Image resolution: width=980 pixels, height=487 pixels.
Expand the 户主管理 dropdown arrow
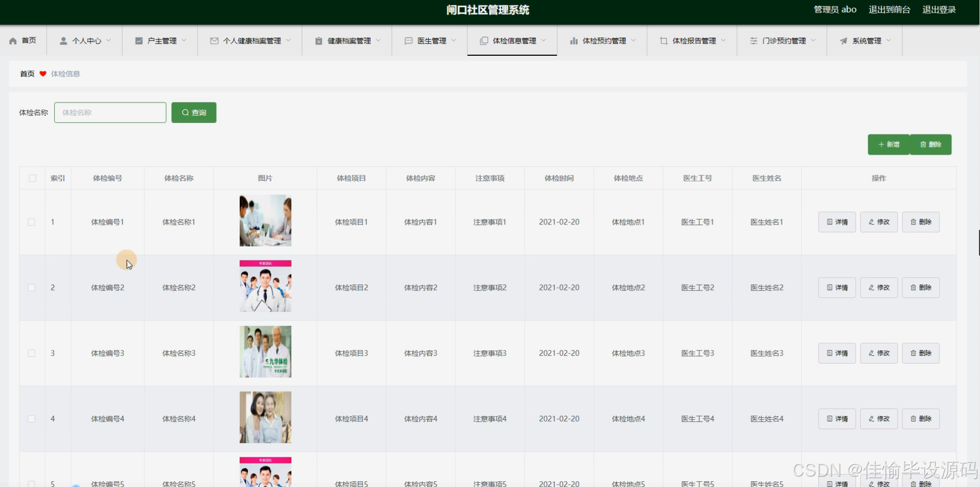pyautogui.click(x=184, y=40)
